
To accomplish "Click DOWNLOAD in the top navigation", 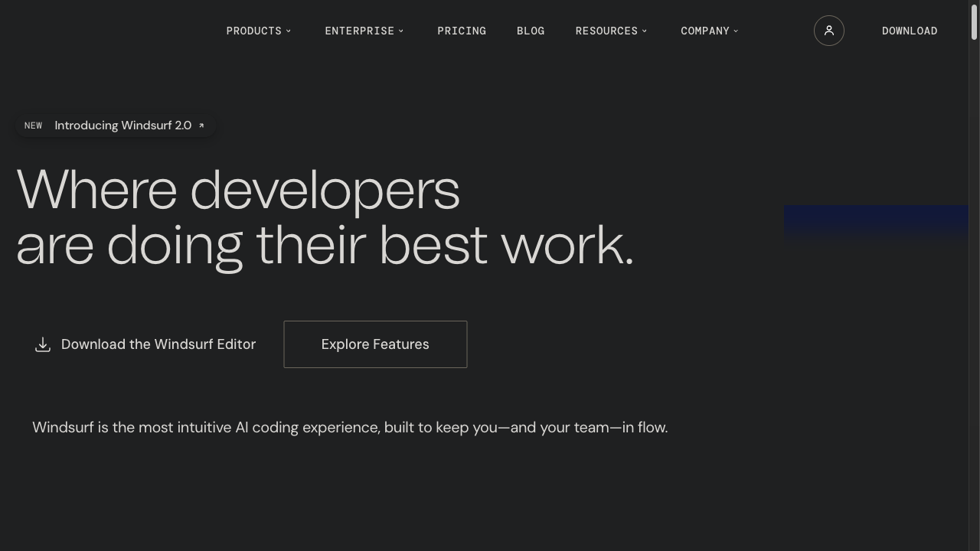I will (x=910, y=31).
